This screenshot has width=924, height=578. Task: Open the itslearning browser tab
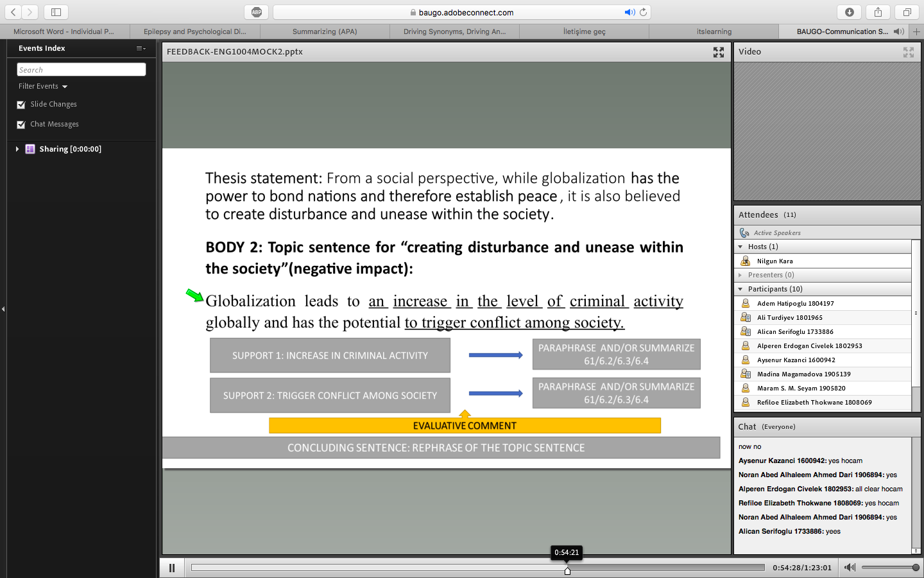[714, 31]
